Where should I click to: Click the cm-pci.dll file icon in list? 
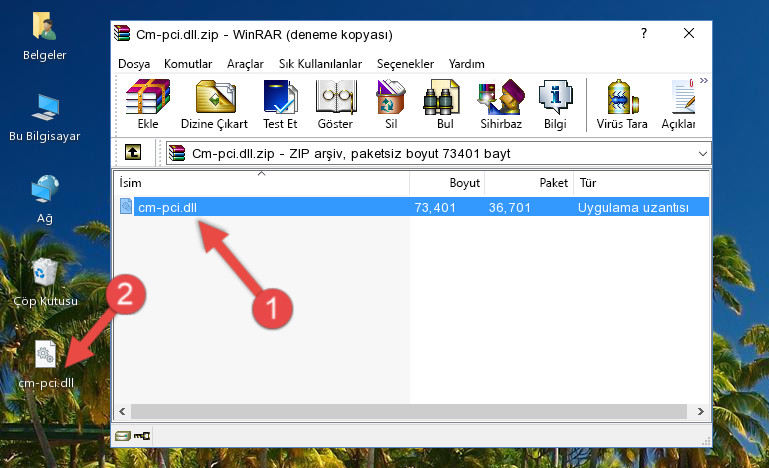click(126, 207)
